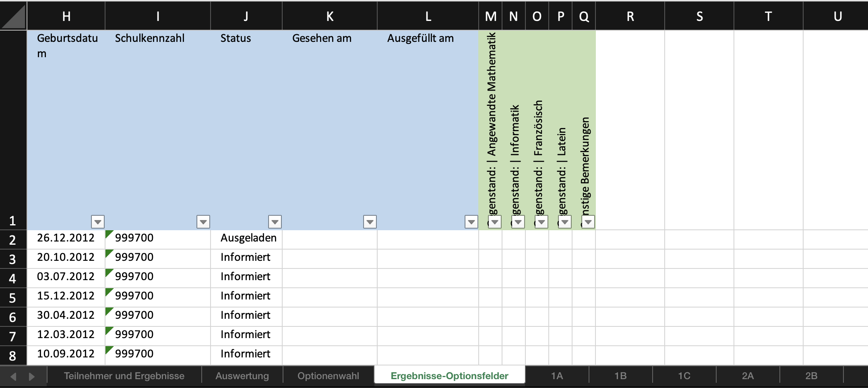Viewport: 868px width, 388px height.
Task: Switch to the Teilnehmer und Ergebnisse sheet
Action: coord(124,376)
